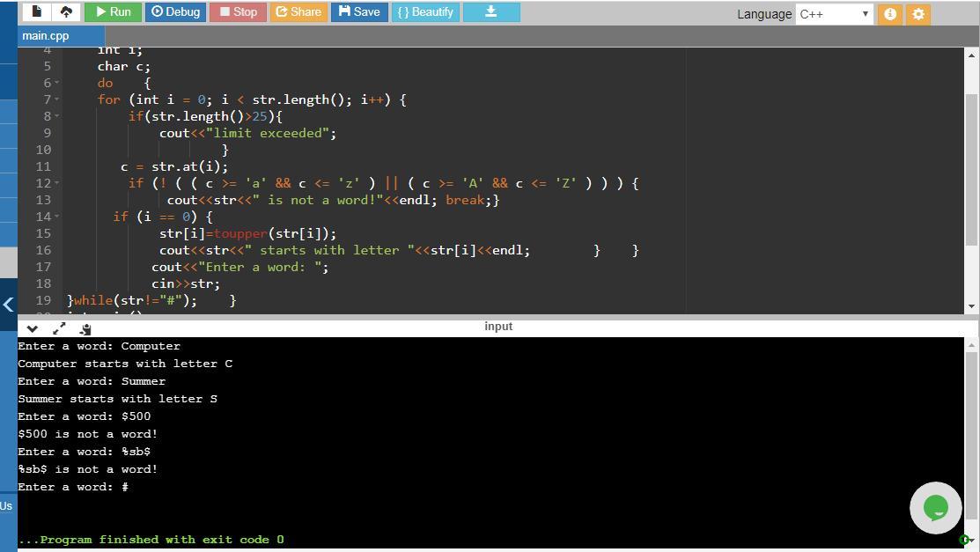Image resolution: width=980 pixels, height=552 pixels.
Task: Click '...Program finished with exit code 0'
Action: pyautogui.click(x=151, y=540)
